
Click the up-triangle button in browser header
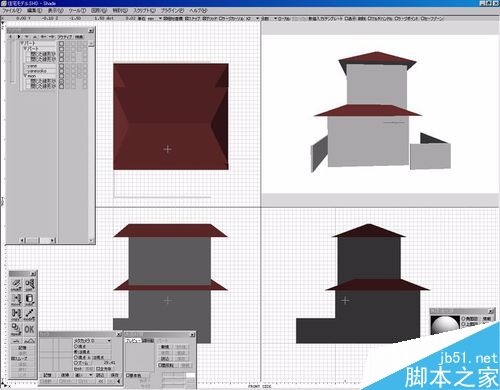pyautogui.click(x=35, y=37)
